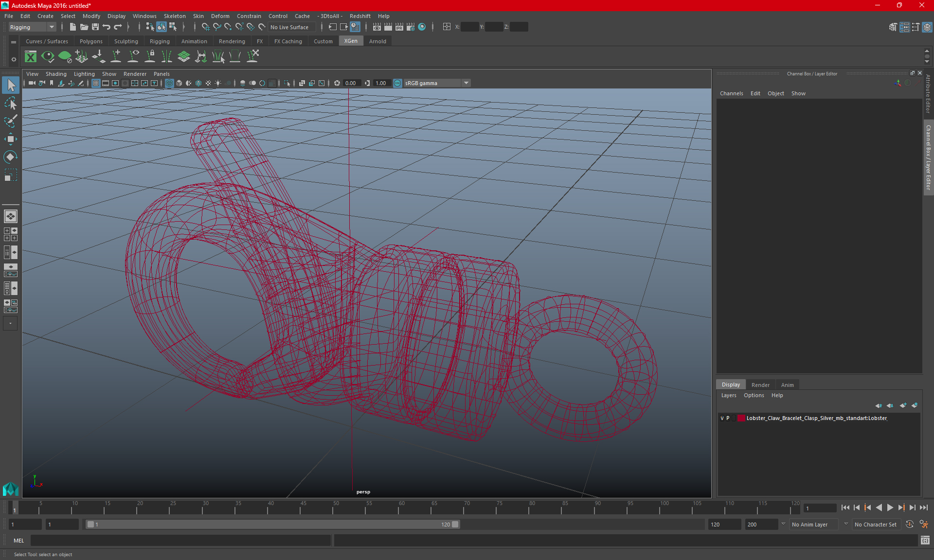This screenshot has height=560, width=934.
Task: Activate the Scale tool
Action: click(x=10, y=175)
